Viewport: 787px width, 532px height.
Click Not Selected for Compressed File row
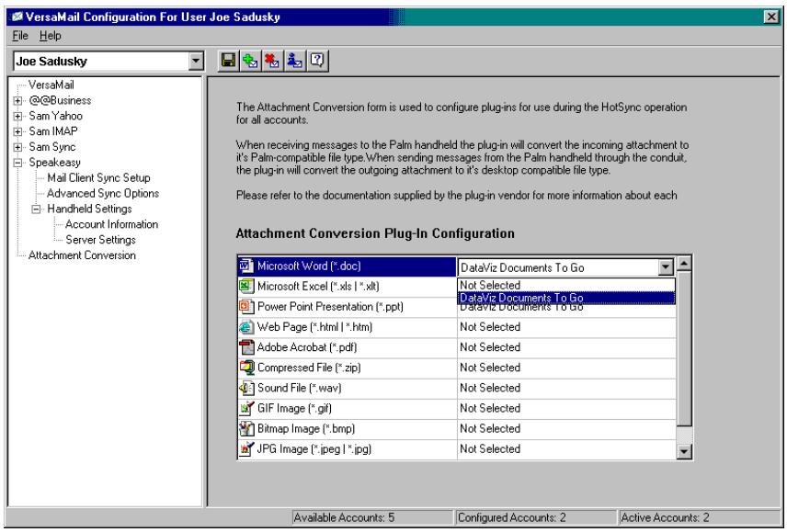click(490, 368)
